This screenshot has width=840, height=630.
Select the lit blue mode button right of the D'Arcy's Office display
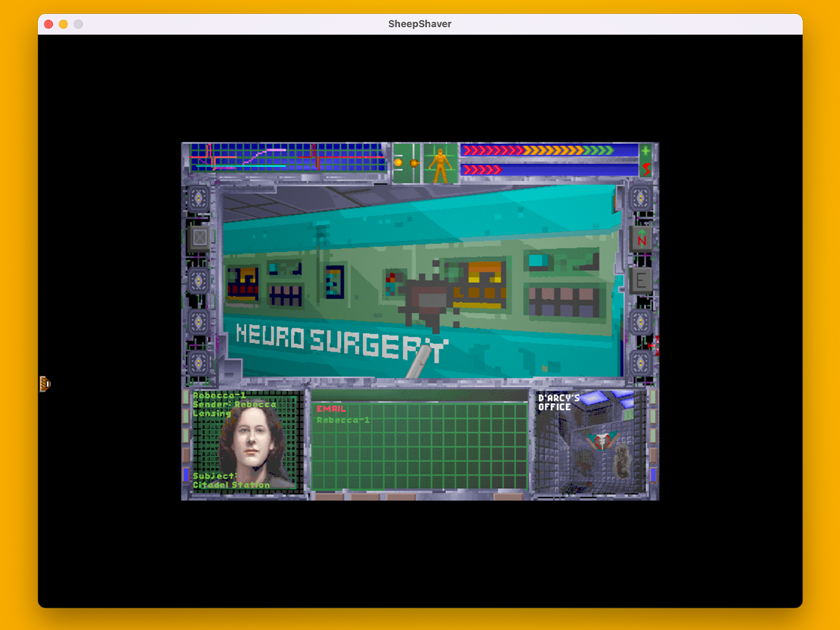653,474
